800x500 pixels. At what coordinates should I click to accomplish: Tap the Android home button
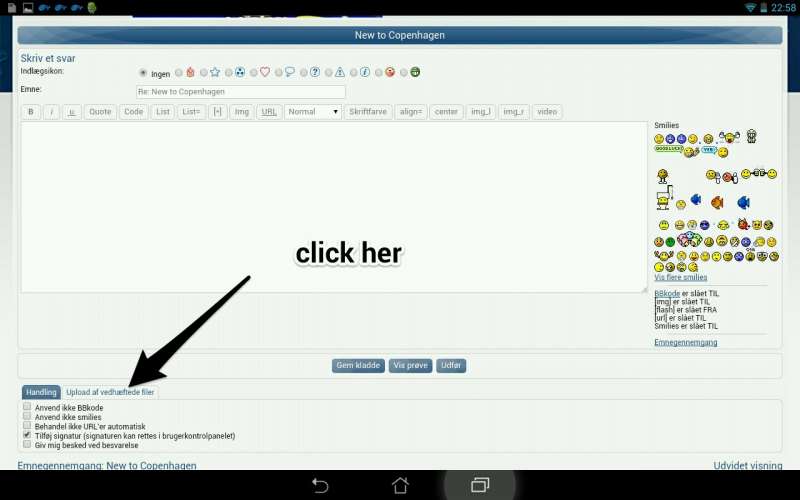400,485
